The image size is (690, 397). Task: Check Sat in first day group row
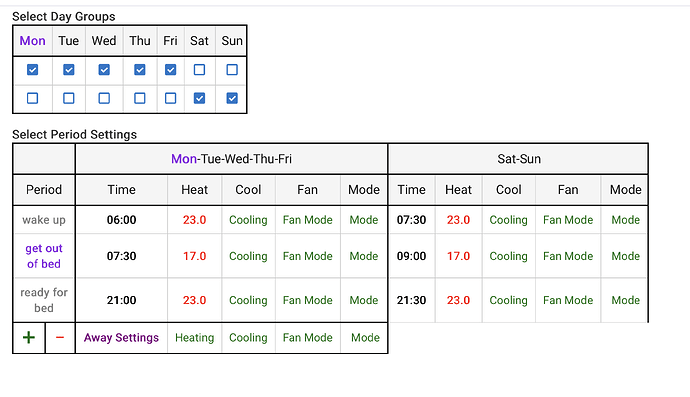pyautogui.click(x=199, y=70)
